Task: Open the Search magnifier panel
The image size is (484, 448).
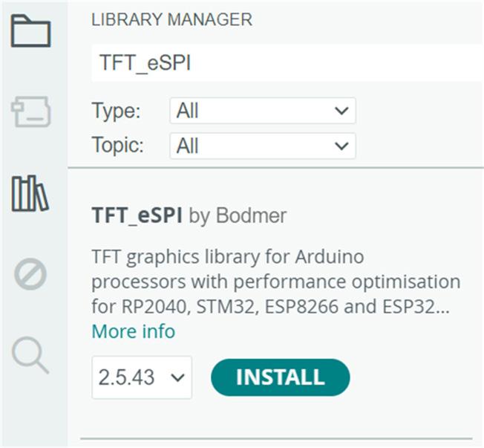Action: point(30,356)
